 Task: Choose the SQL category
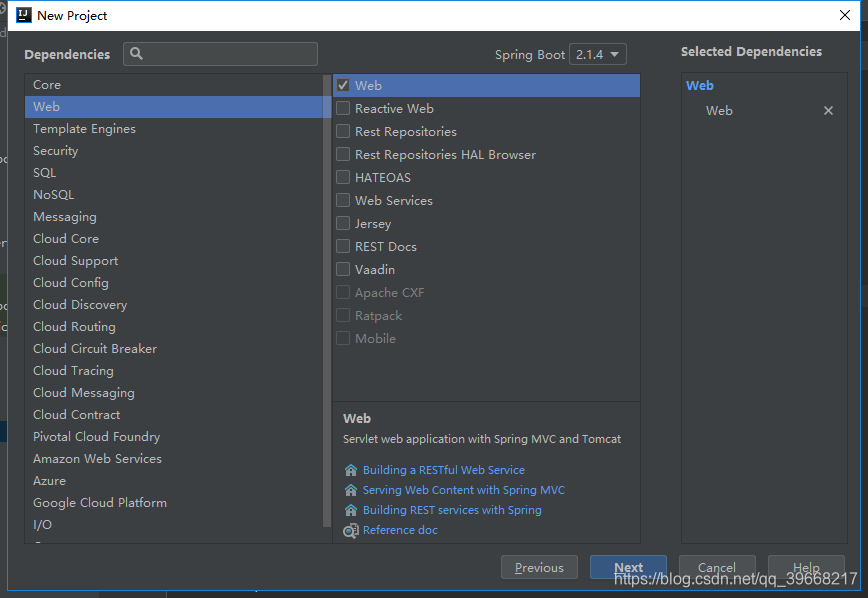(x=174, y=173)
